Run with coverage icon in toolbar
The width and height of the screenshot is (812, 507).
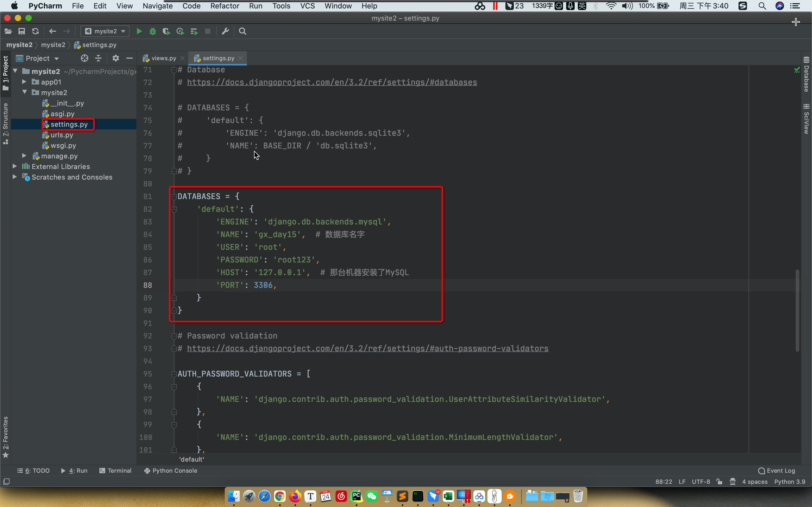click(166, 31)
